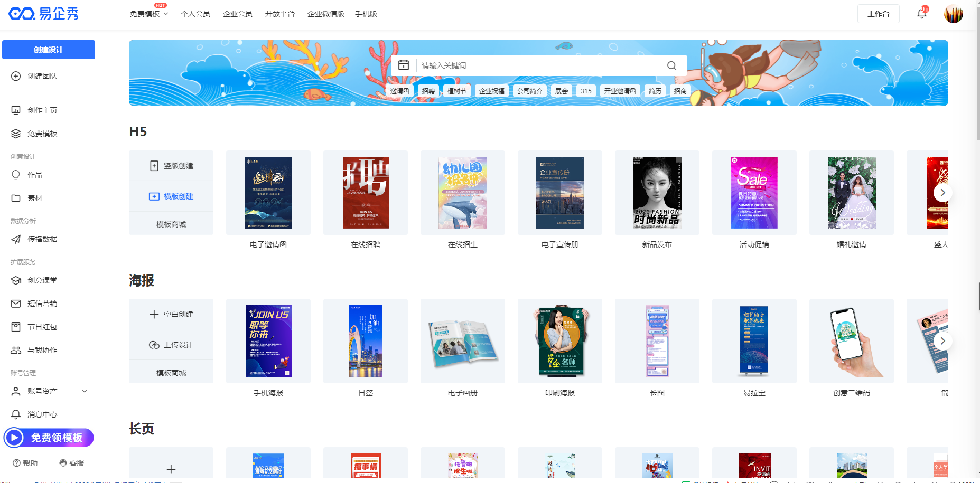Click the search magnifier icon
Viewport: 980px width, 483px height.
click(671, 65)
